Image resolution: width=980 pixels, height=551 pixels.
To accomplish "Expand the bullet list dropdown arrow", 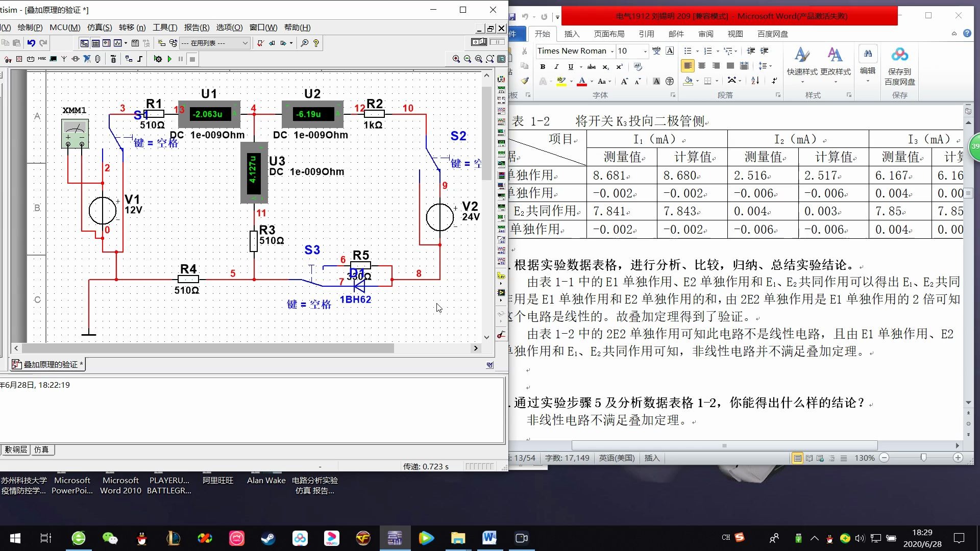I will tap(697, 51).
